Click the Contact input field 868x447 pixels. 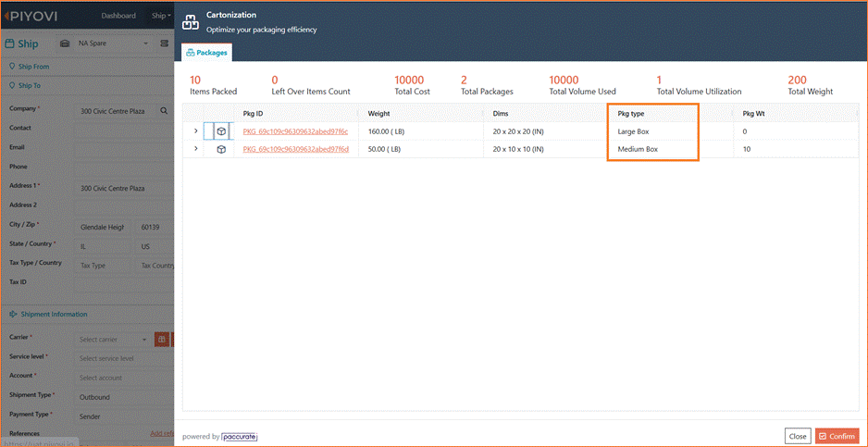(125, 130)
